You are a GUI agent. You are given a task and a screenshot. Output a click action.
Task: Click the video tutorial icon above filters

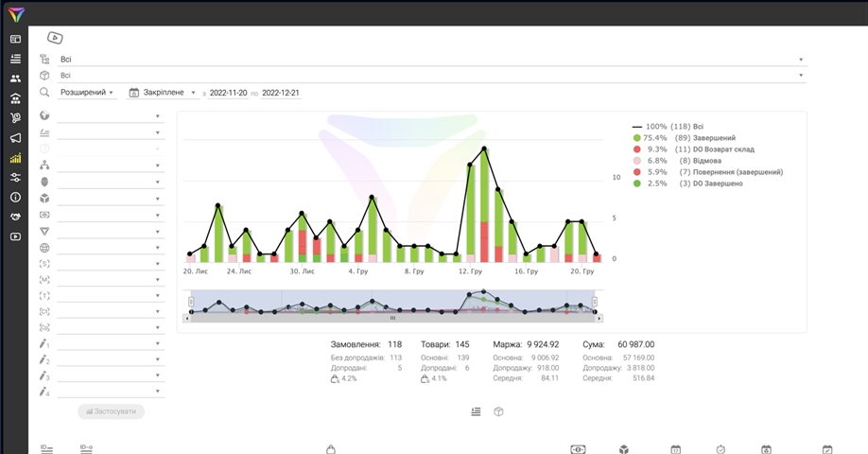55,38
